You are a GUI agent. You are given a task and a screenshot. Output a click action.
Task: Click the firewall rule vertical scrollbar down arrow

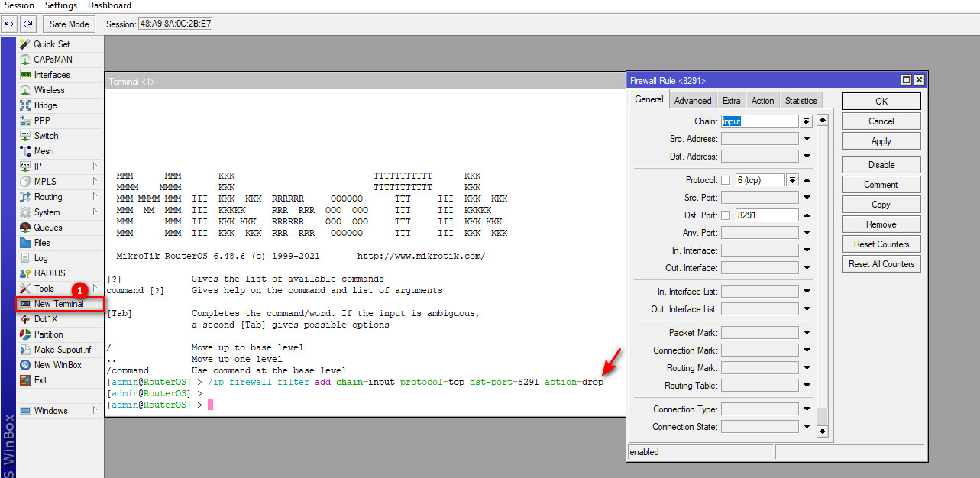pyautogui.click(x=822, y=431)
